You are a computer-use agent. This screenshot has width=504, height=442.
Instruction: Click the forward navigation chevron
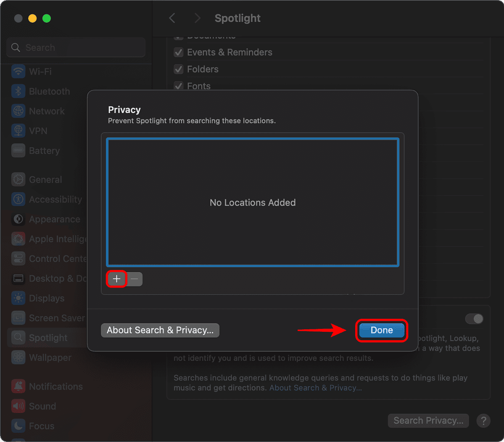tap(197, 18)
